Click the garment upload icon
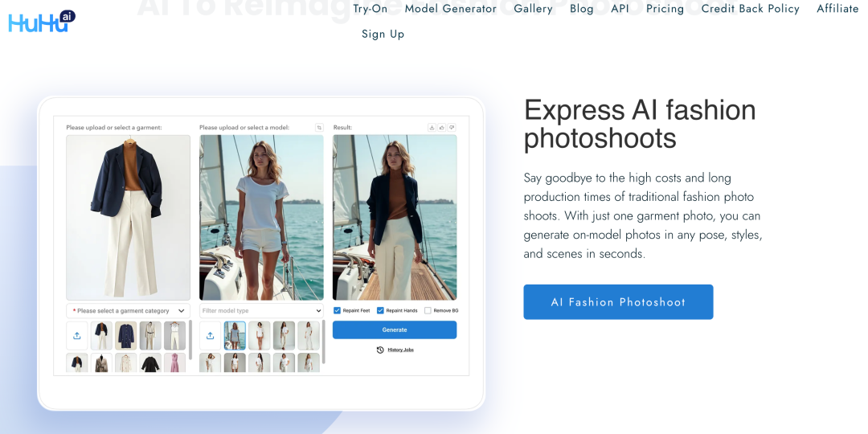The height and width of the screenshot is (434, 868). click(x=77, y=335)
